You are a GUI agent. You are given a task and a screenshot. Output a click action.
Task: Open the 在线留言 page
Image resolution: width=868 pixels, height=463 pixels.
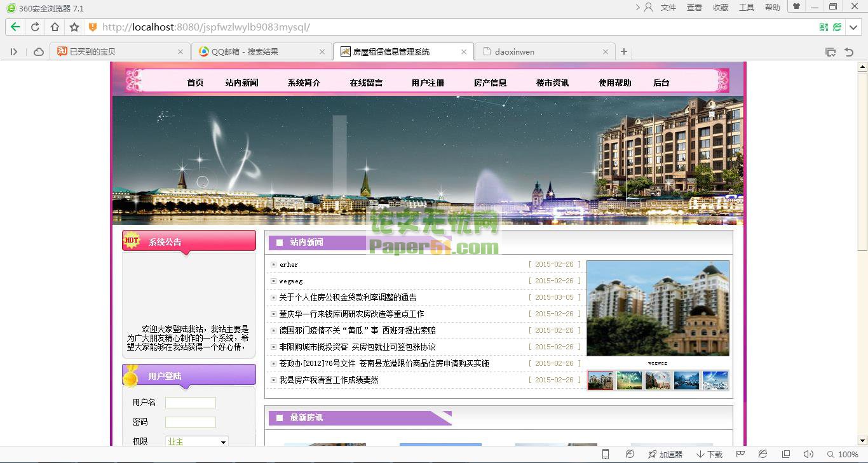pyautogui.click(x=366, y=83)
